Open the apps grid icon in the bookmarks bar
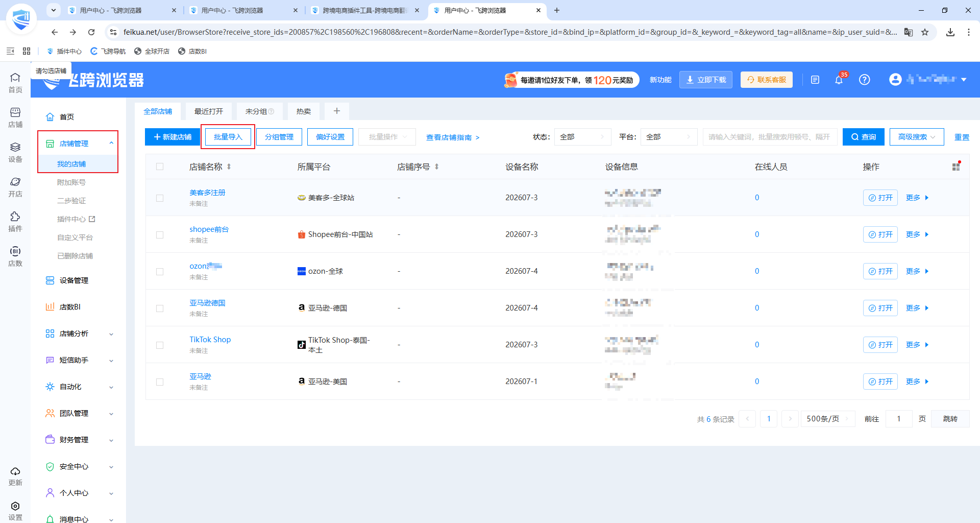 tap(27, 51)
